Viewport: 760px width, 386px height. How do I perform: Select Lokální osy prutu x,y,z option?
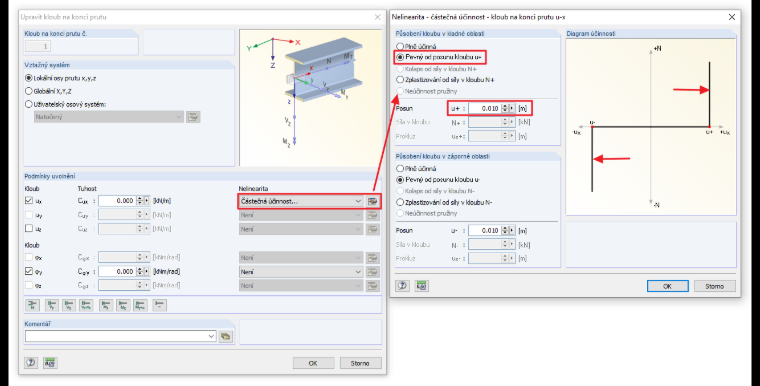(61, 78)
